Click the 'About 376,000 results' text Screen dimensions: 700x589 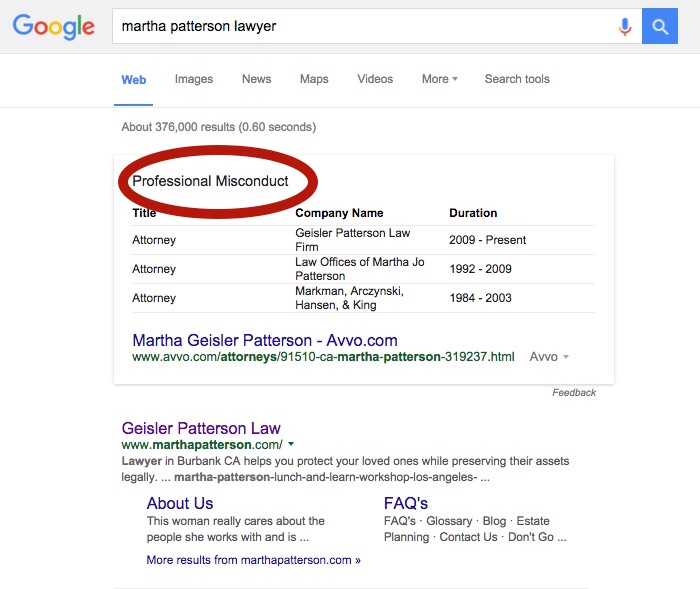[219, 127]
